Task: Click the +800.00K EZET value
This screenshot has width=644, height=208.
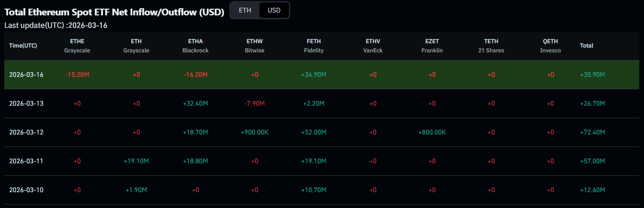Action: point(432,133)
